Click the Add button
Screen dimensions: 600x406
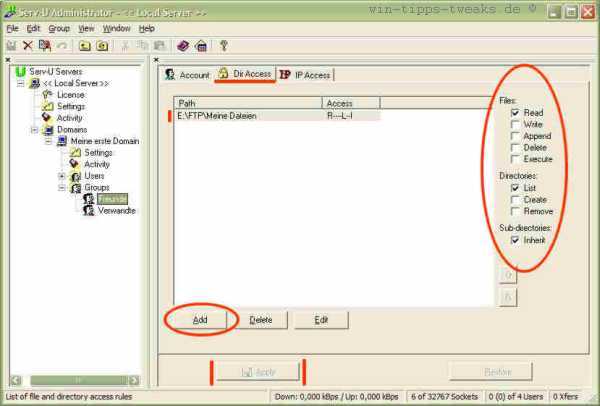point(200,320)
